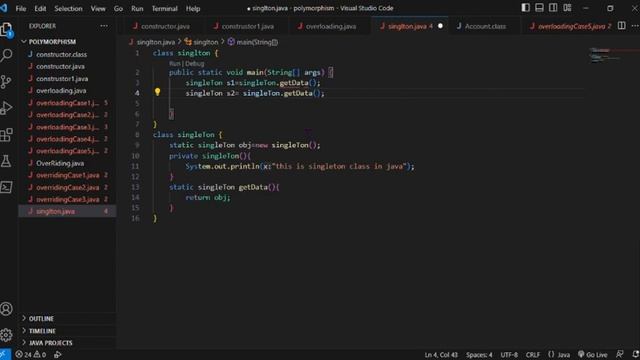Open the Testing flask view
The image size is (640, 360).
click(6, 161)
